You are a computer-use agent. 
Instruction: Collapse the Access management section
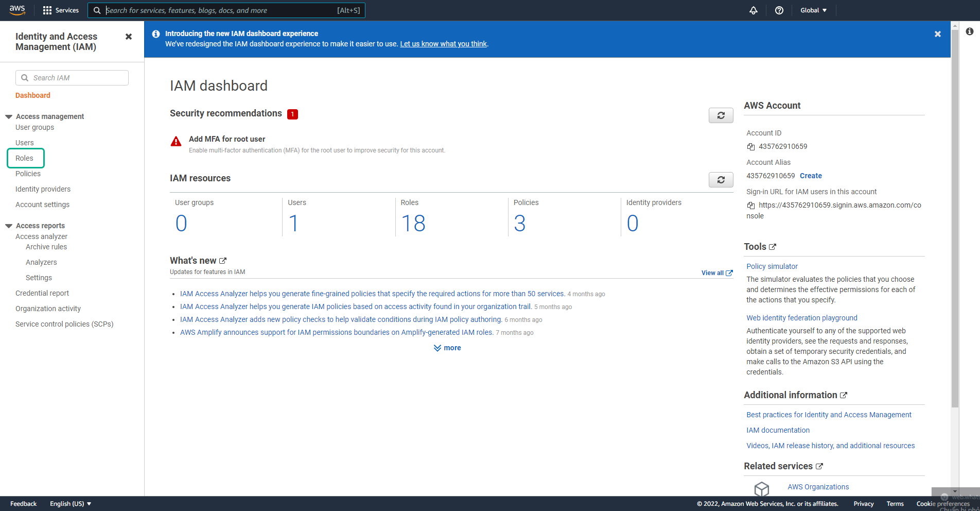tap(8, 116)
